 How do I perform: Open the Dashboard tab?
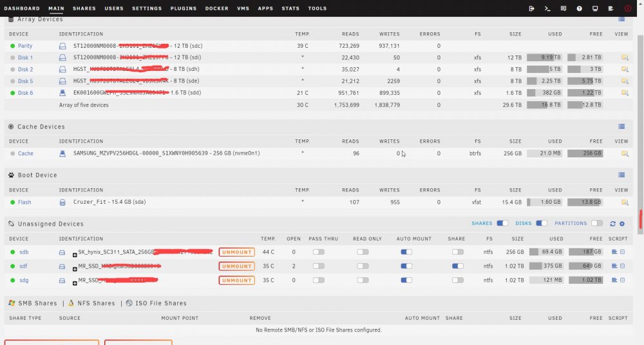point(22,8)
